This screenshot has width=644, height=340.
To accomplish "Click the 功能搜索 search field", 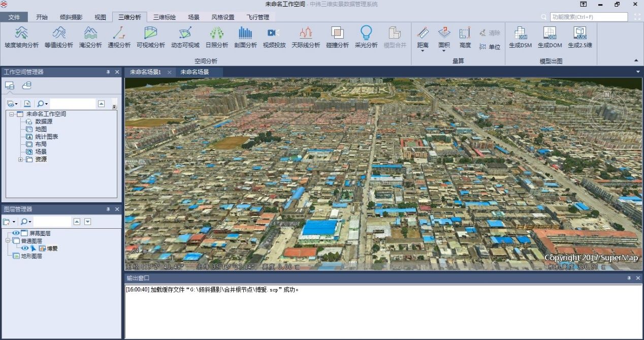I will [589, 17].
